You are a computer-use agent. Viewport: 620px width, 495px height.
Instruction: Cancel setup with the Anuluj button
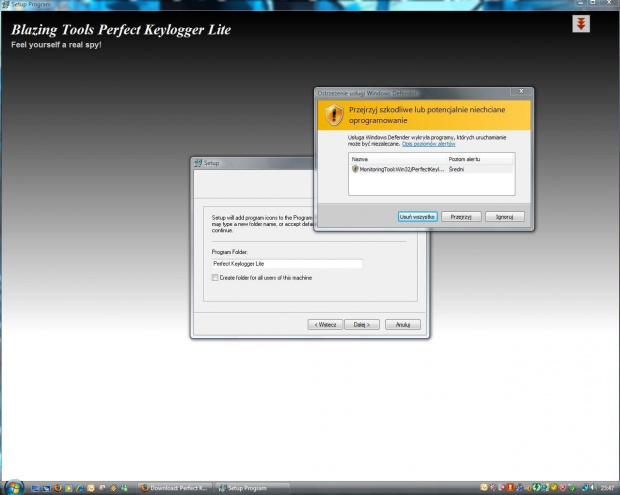tap(402, 324)
